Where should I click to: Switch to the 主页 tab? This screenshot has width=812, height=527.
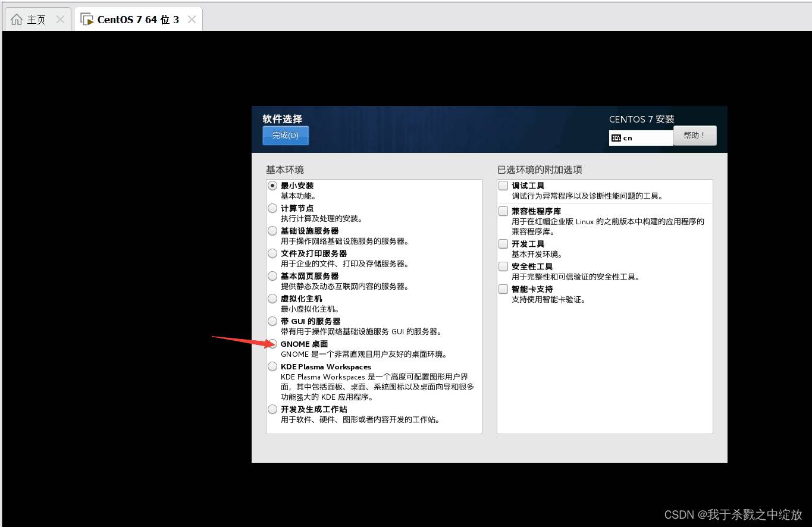pyautogui.click(x=36, y=20)
